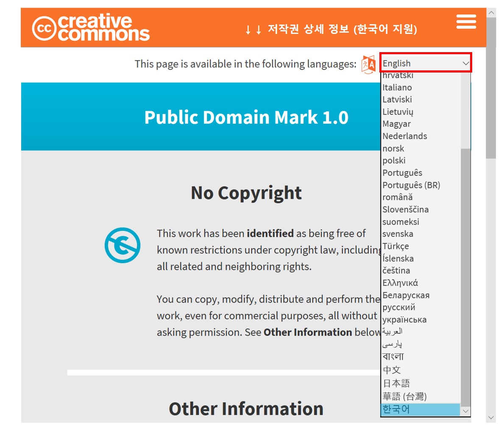Click the No Copyright heading
The image size is (504, 435).
[246, 193]
